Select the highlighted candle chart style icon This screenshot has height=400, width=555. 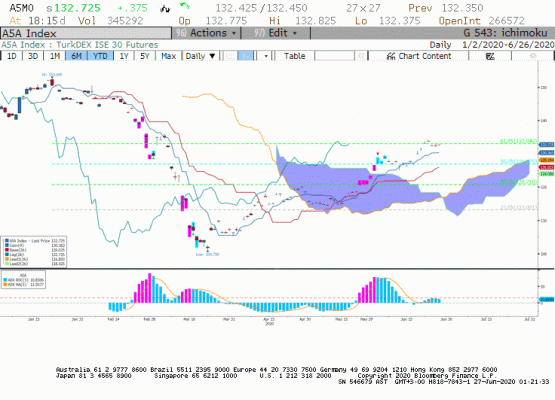click(246, 56)
